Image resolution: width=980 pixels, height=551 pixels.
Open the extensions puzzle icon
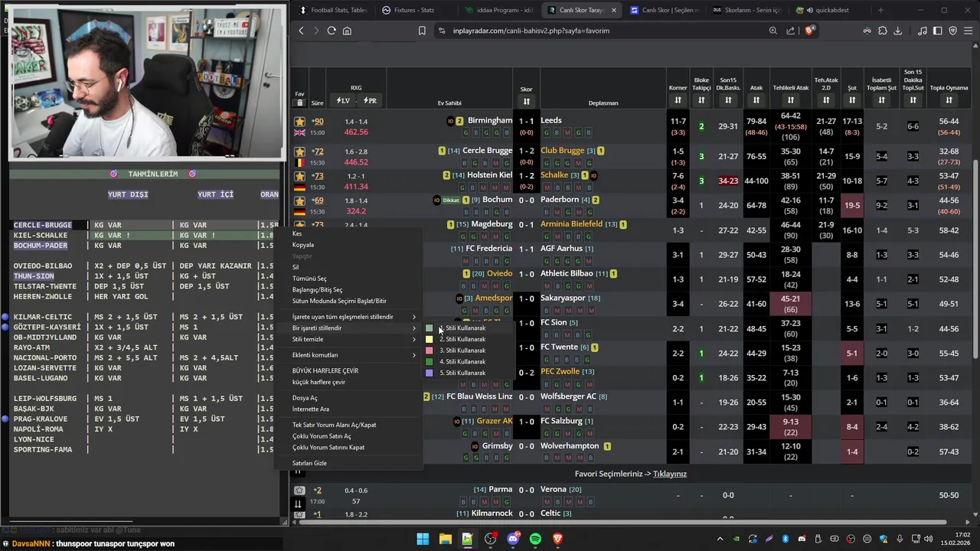pyautogui.click(x=883, y=31)
